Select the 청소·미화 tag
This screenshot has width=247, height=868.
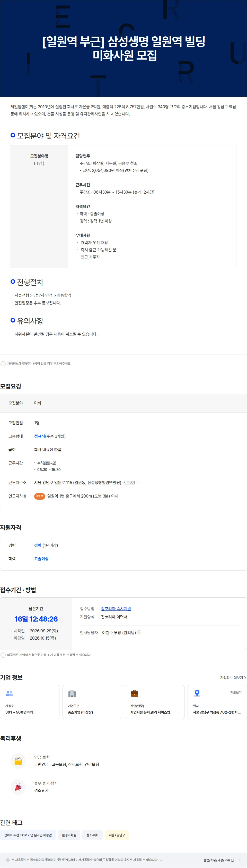[x=93, y=835]
